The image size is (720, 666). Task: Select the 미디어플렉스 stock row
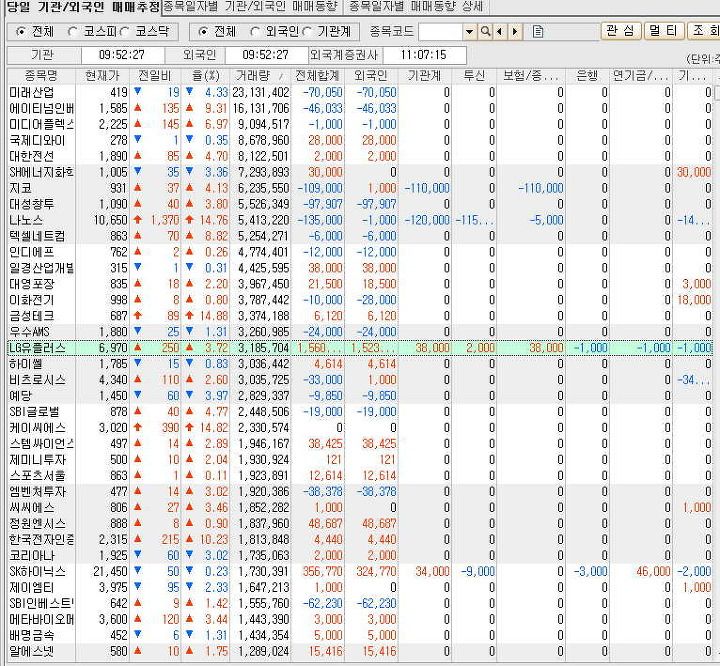coord(360,124)
